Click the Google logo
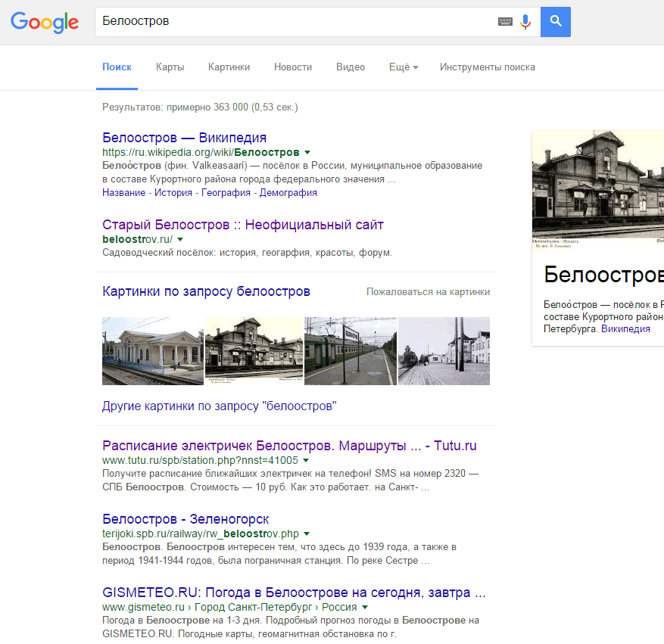 tap(45, 22)
